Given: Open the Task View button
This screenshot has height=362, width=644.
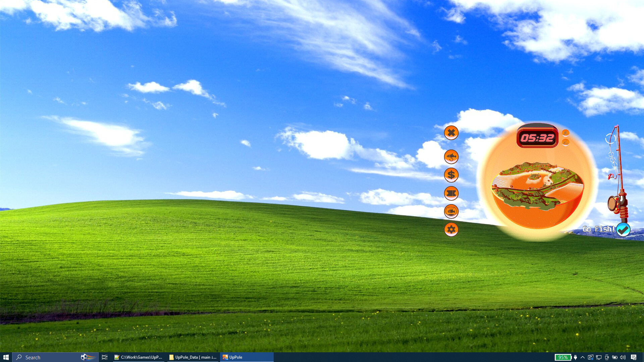Looking at the screenshot, I should click(105, 357).
